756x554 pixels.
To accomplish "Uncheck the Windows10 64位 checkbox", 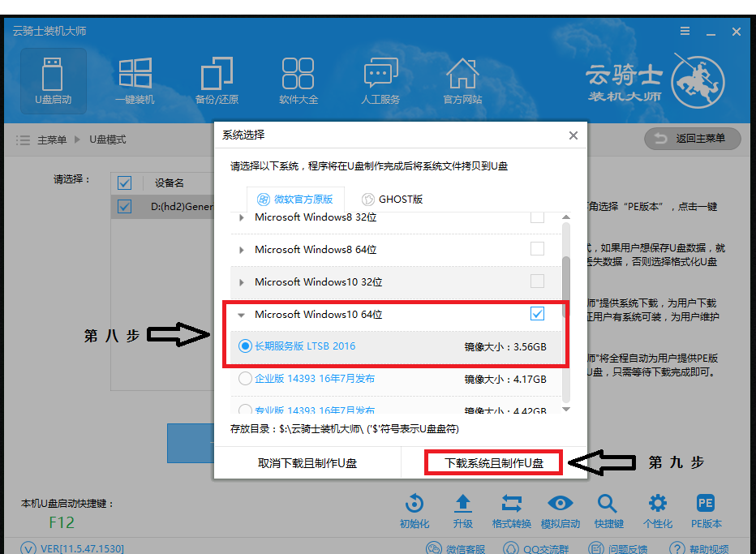I will point(537,314).
